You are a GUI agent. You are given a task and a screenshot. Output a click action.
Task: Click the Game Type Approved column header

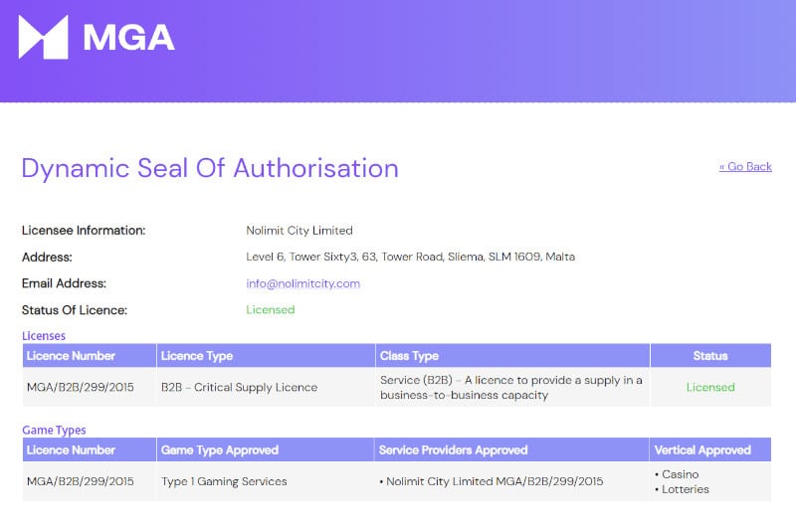click(x=219, y=450)
